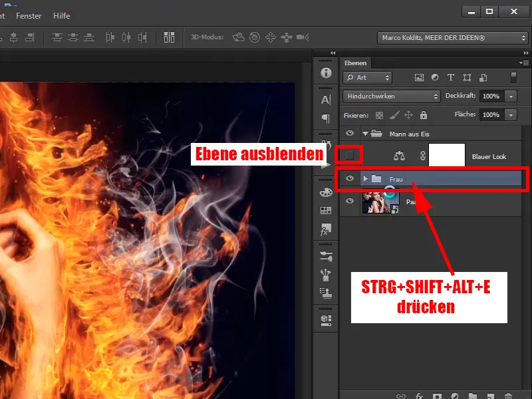Click the fx layer style icon at panel bottom
The width and height of the screenshot is (532, 399).
(x=419, y=396)
